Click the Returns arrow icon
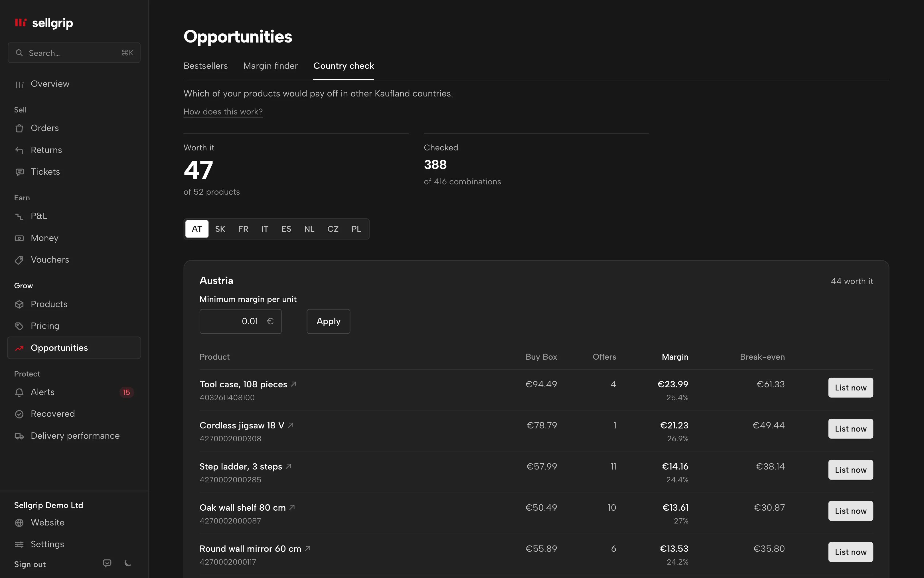This screenshot has height=578, width=924. pos(19,150)
